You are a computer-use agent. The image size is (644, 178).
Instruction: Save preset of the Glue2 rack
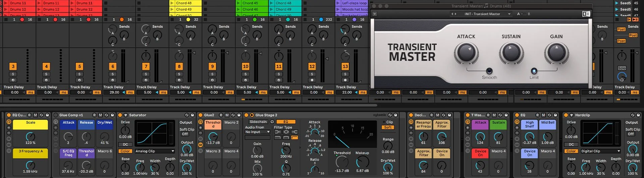239,115
